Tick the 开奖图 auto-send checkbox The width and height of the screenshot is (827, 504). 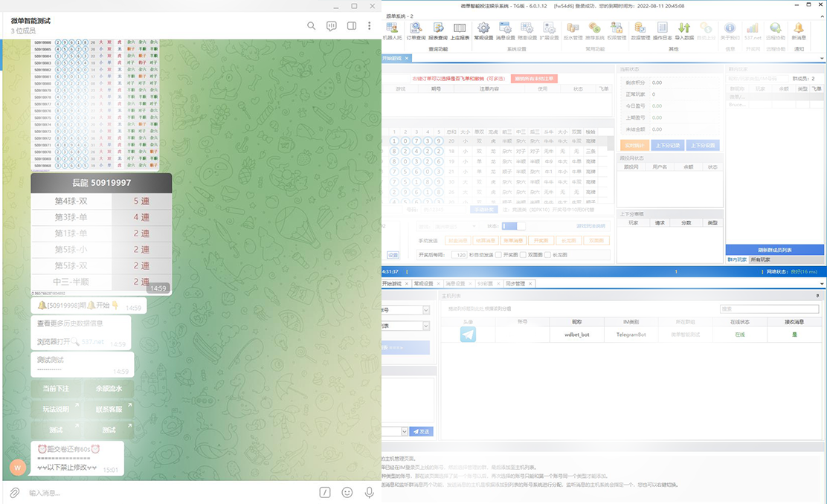(498, 255)
